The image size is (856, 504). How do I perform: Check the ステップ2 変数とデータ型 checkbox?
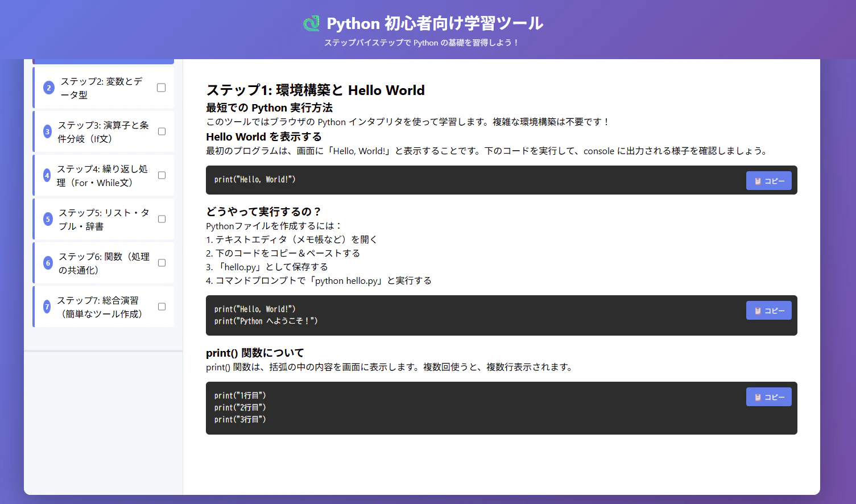click(162, 88)
